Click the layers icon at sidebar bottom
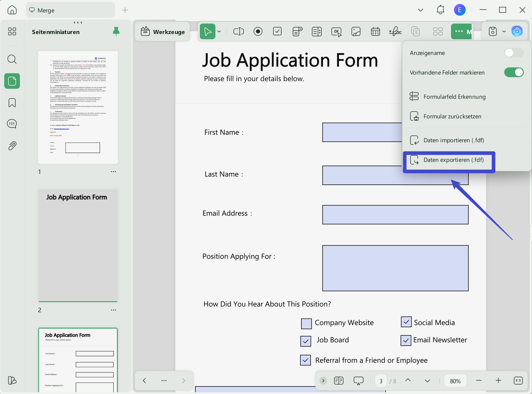 tap(12, 380)
